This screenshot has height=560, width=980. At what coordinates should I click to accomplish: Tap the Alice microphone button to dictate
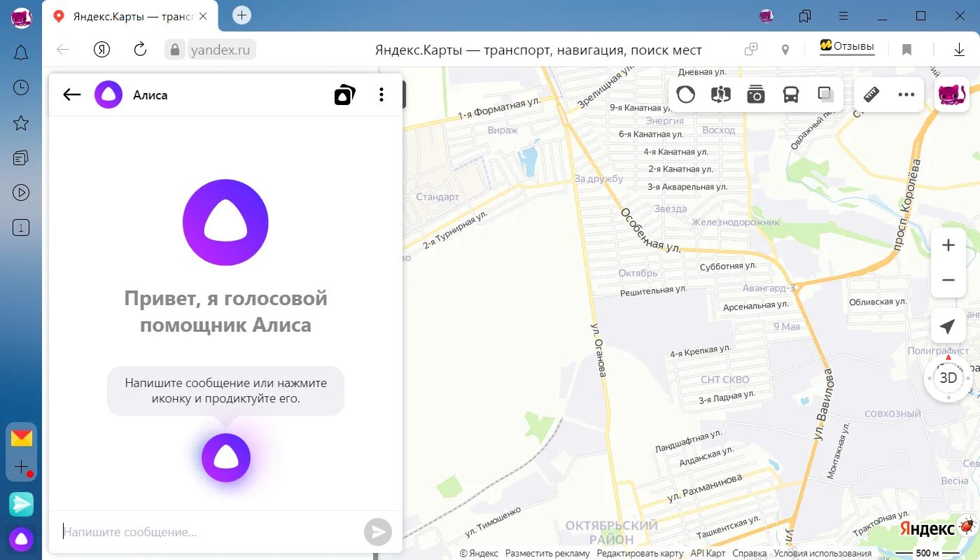(226, 458)
